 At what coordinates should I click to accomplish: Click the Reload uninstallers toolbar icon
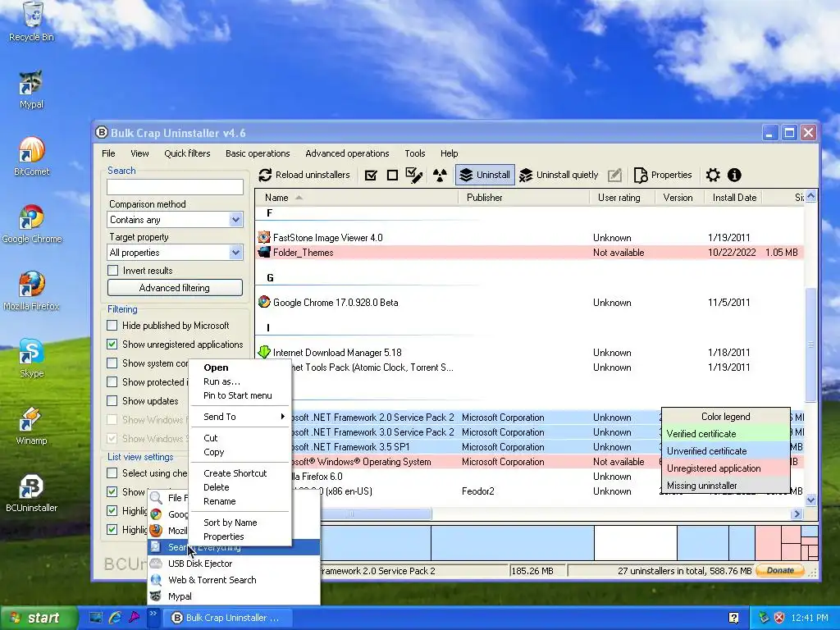(x=265, y=176)
